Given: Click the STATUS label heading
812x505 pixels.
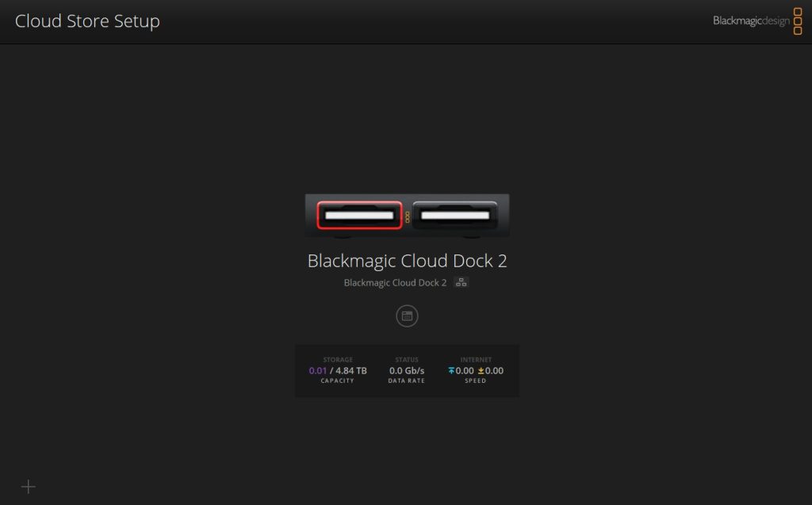Looking at the screenshot, I should [x=407, y=360].
